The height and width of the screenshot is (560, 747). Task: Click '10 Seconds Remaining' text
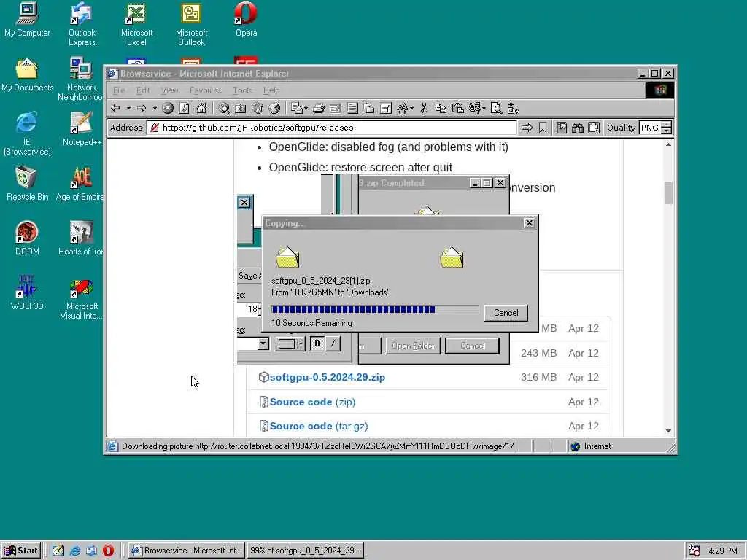pyautogui.click(x=311, y=323)
